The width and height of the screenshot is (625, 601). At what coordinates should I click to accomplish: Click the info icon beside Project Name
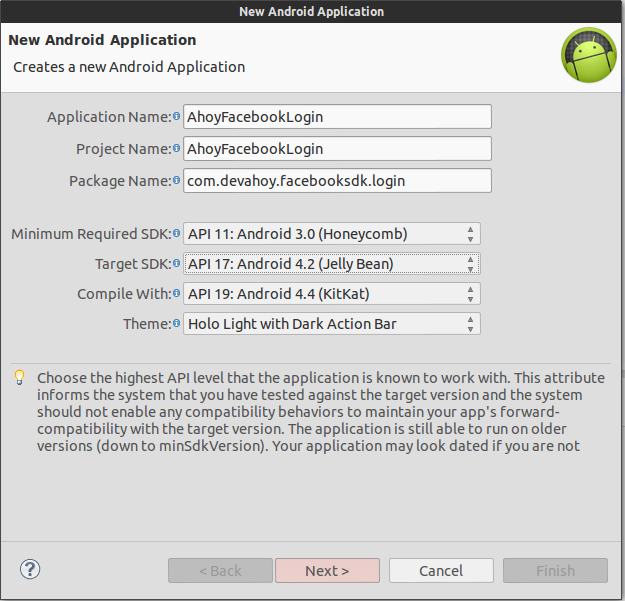point(176,148)
